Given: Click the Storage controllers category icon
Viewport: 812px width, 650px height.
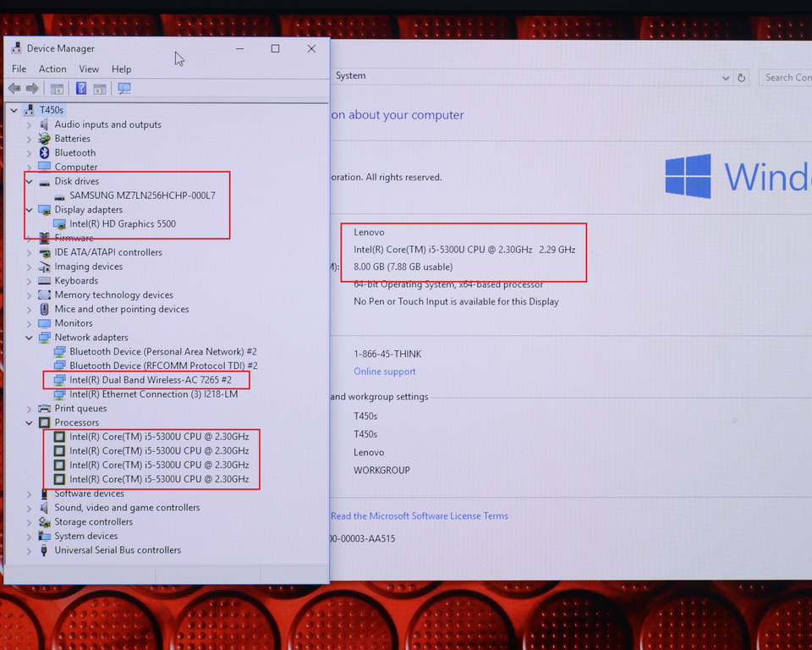Looking at the screenshot, I should pyautogui.click(x=45, y=522).
